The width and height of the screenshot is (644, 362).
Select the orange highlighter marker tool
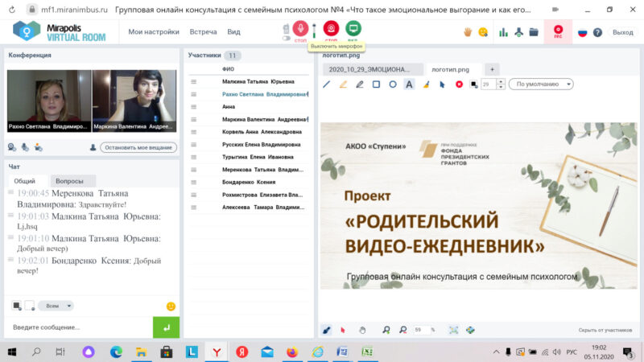[343, 84]
